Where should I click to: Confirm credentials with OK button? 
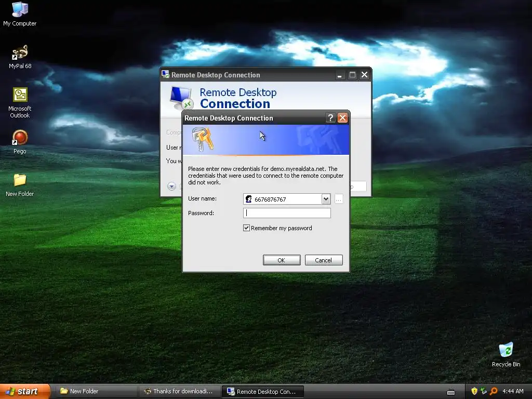click(x=282, y=260)
